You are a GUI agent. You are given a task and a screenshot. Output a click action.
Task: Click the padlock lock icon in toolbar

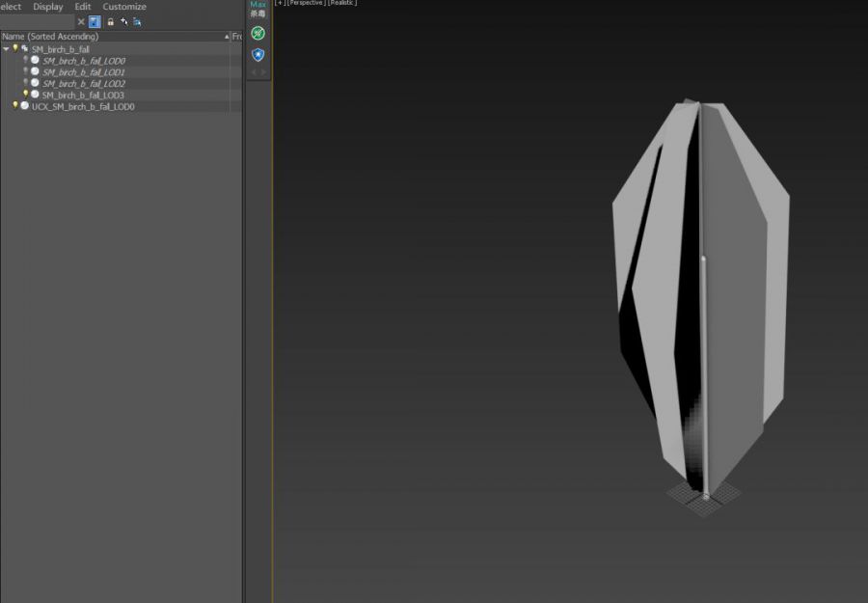pyautogui.click(x=111, y=21)
